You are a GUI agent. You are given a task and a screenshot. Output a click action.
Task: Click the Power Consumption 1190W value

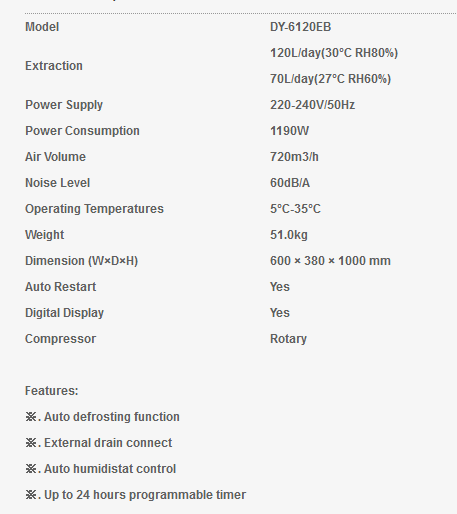click(289, 131)
